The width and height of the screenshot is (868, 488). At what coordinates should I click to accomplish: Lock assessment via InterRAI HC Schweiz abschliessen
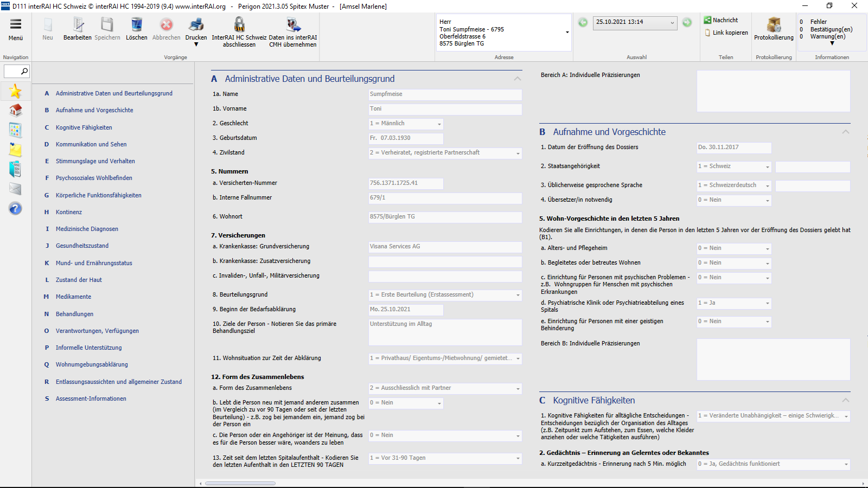239,25
